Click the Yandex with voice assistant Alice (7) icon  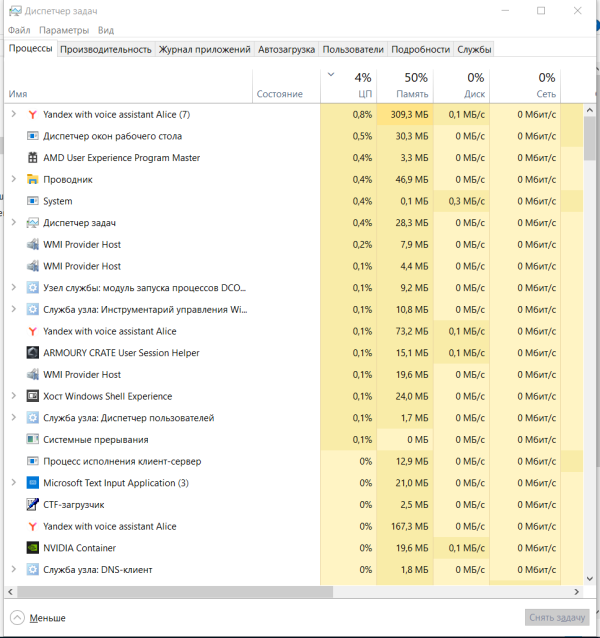[33, 115]
